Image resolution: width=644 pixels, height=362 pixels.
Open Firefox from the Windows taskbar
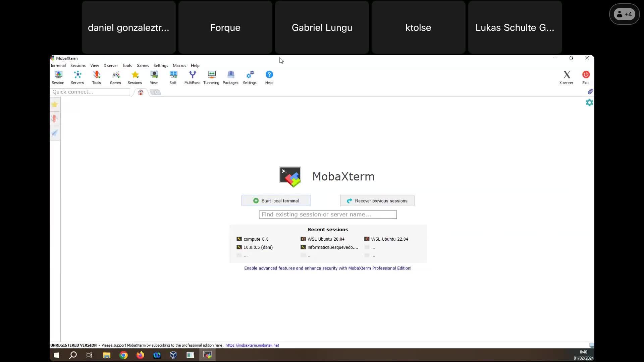tap(140, 355)
